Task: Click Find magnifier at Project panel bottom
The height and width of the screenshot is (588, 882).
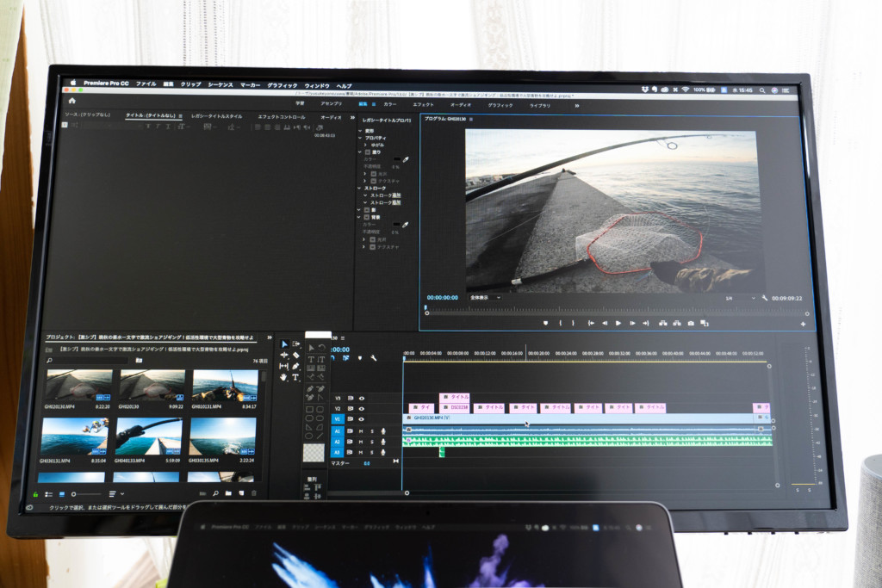Action: coord(215,493)
